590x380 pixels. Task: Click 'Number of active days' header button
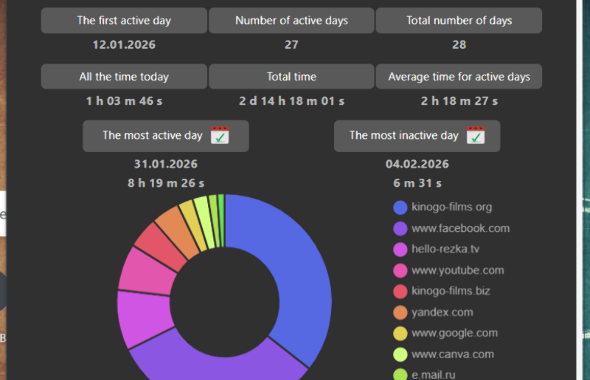292,20
